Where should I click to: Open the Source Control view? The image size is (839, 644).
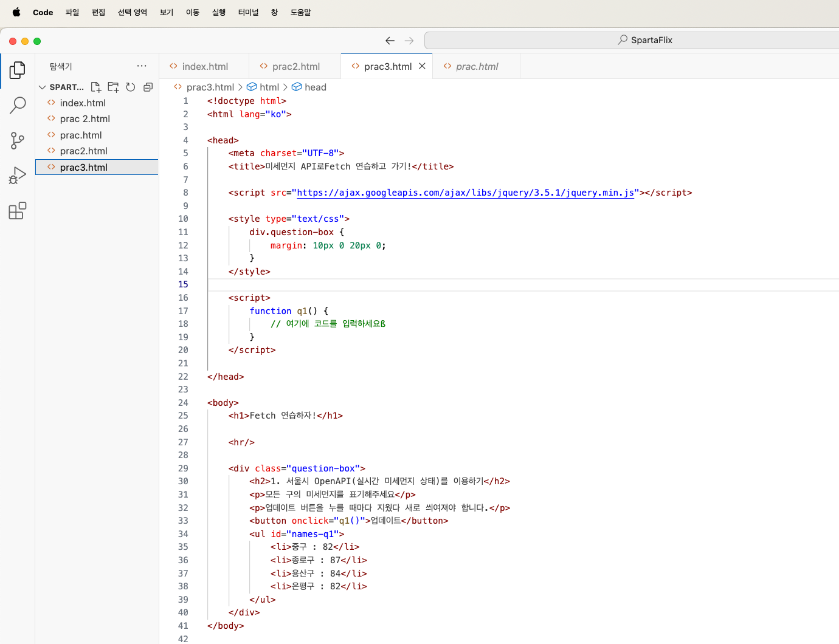(x=18, y=141)
